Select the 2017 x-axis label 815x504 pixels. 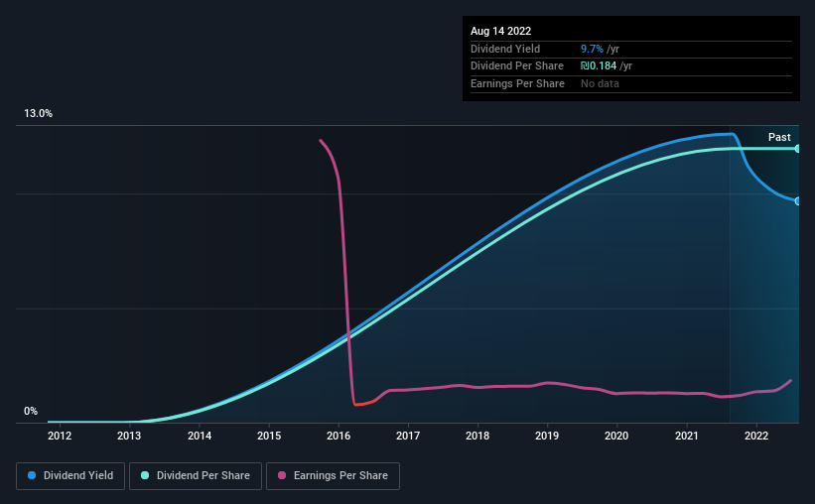pyautogui.click(x=408, y=436)
